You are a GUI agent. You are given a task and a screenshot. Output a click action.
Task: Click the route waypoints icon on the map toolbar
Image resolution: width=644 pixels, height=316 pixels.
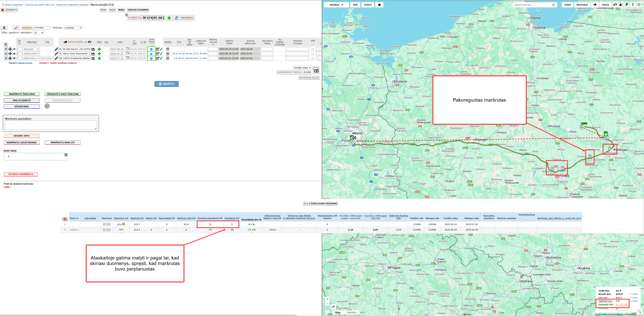[615, 5]
